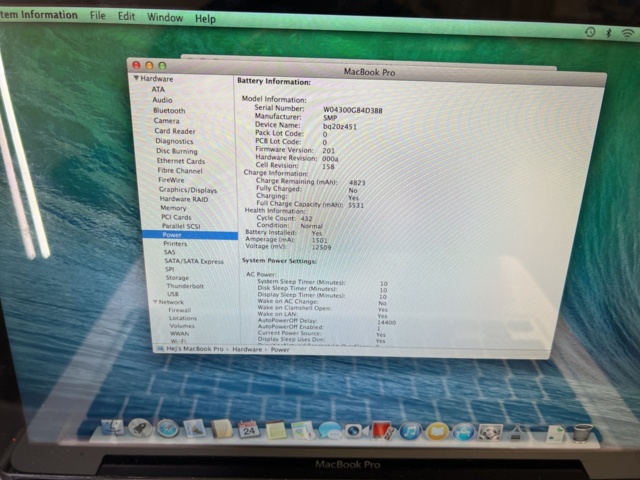Click the Time Machine menu bar icon
640x480 pixels.
pyautogui.click(x=589, y=32)
